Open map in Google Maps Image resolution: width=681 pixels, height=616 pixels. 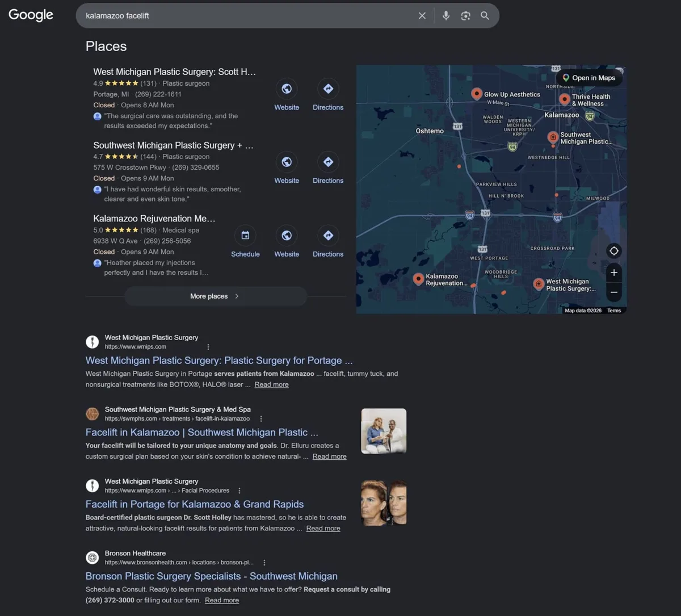click(588, 78)
